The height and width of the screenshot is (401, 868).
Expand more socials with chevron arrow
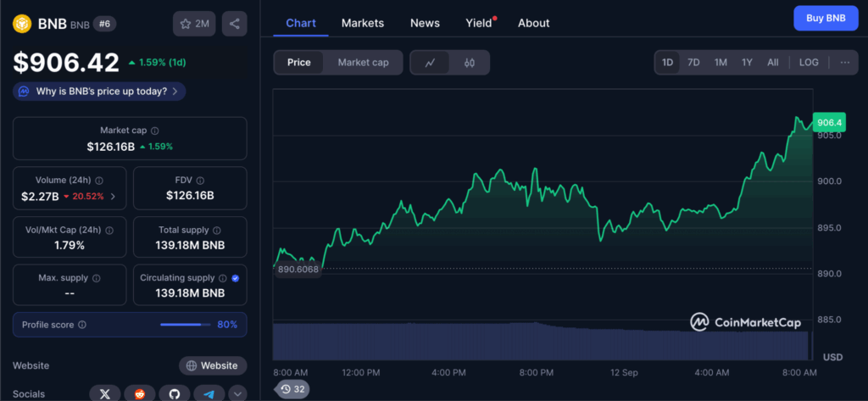237,393
